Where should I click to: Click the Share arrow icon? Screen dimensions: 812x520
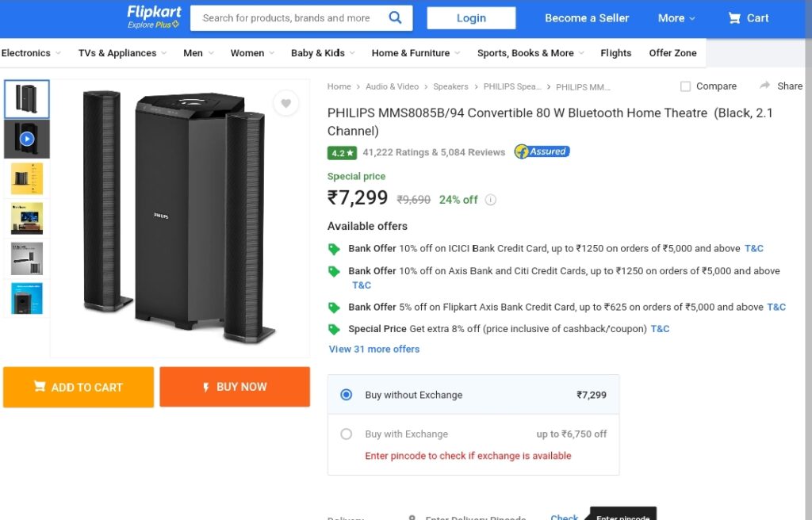[x=765, y=86]
